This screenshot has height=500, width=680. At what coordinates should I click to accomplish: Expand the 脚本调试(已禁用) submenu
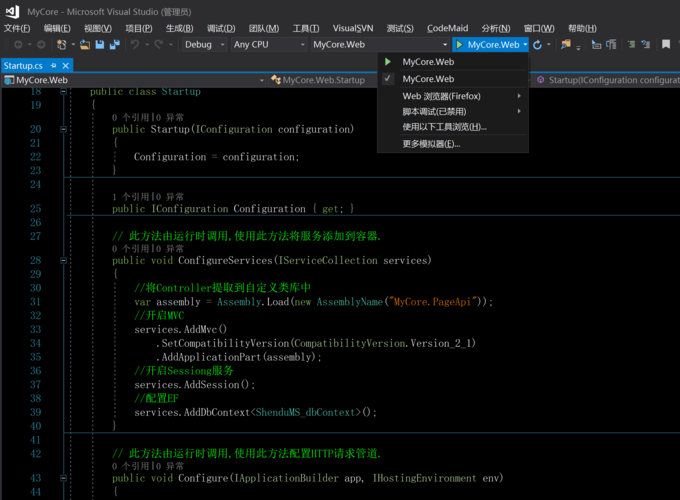click(x=453, y=112)
